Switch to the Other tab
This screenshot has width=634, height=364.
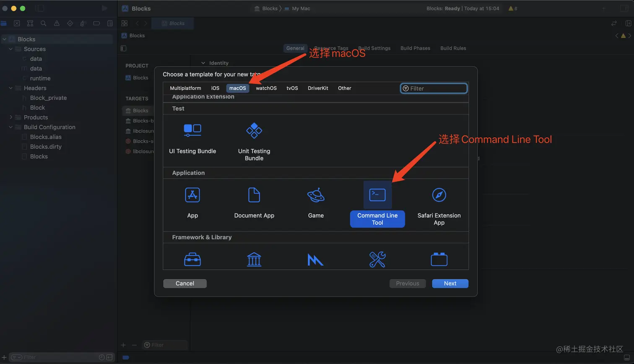click(345, 88)
